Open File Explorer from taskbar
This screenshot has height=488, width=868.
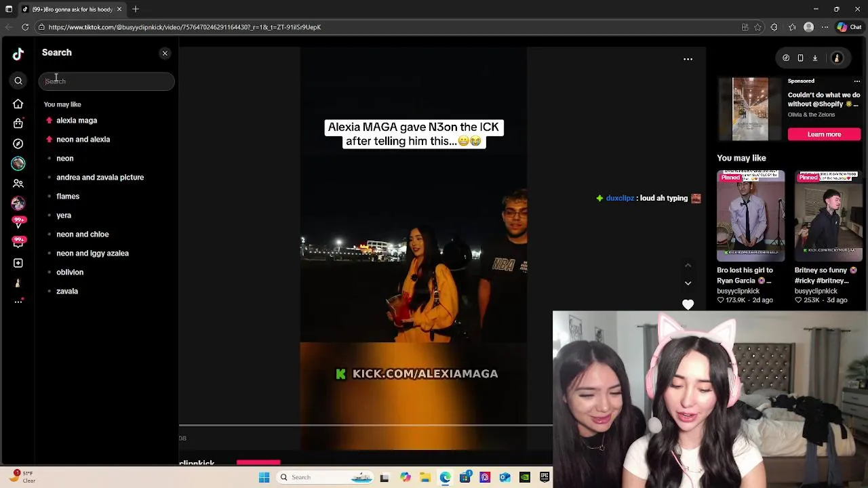tap(425, 477)
